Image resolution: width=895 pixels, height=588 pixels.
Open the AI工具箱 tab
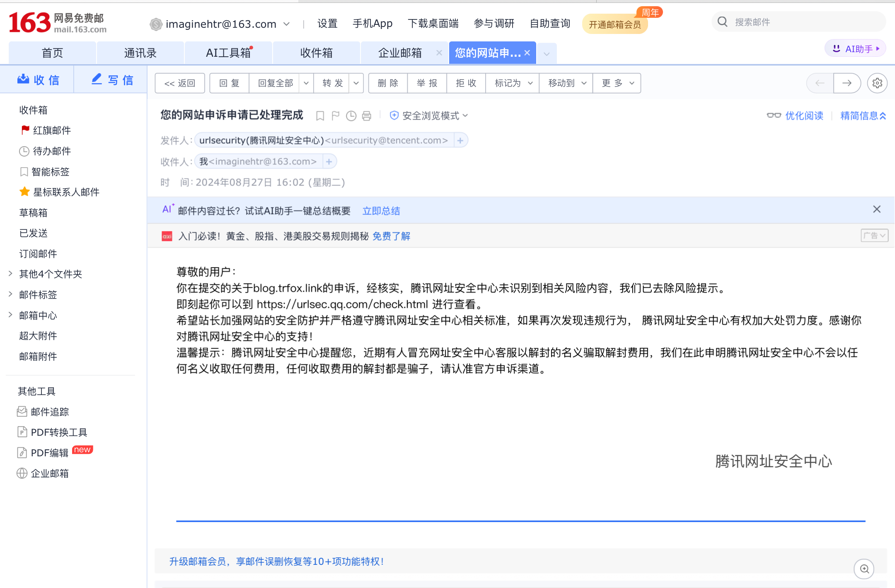228,53
